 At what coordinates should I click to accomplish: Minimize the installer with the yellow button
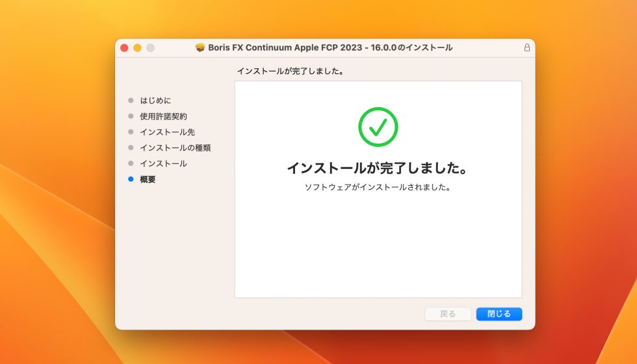137,48
